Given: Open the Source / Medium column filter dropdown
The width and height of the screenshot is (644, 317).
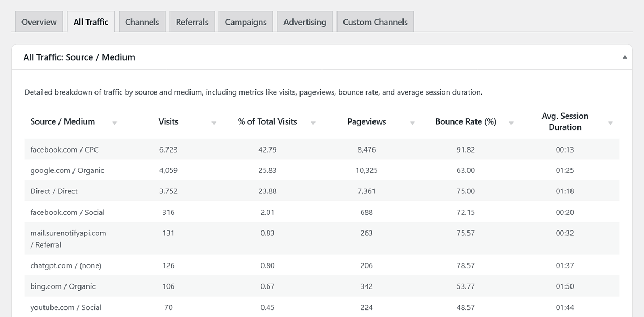Looking at the screenshot, I should point(114,123).
